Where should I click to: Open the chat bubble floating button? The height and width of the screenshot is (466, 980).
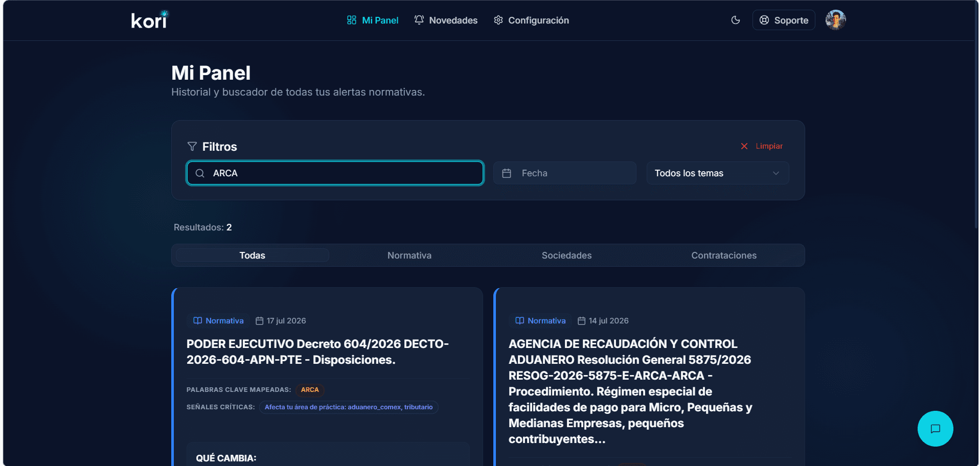[x=935, y=429]
